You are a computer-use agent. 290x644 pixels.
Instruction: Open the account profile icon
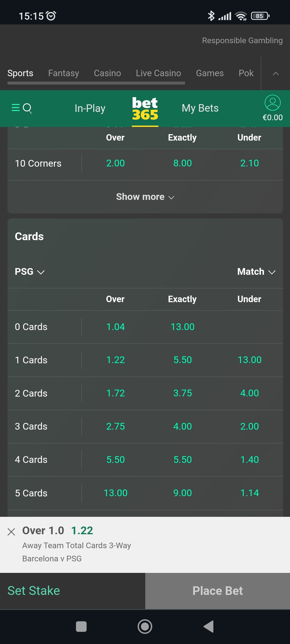pos(273,103)
